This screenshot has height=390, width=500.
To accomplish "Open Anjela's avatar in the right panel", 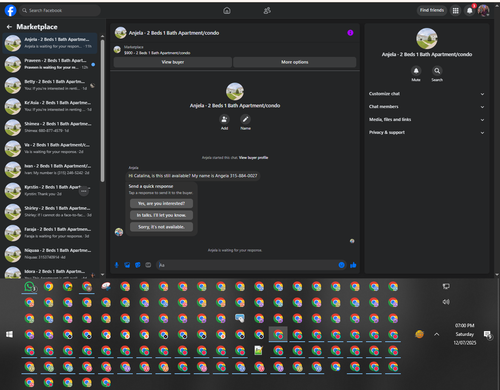I will [427, 38].
